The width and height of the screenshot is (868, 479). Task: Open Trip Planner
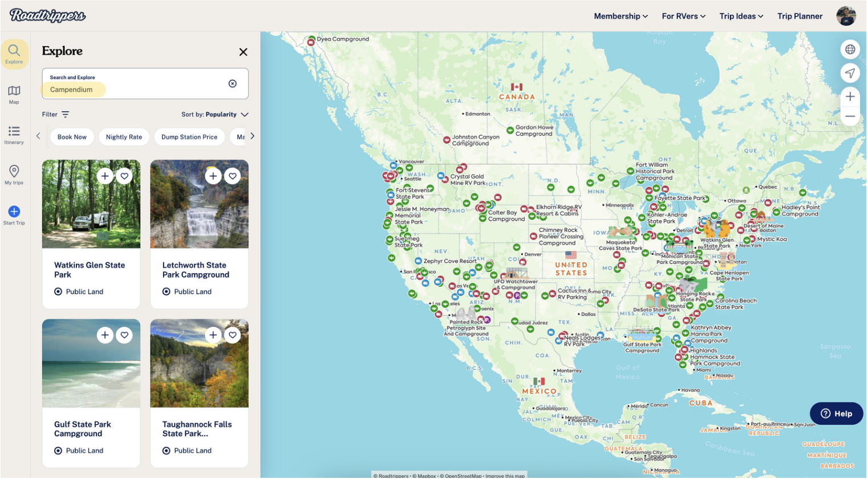click(x=800, y=16)
